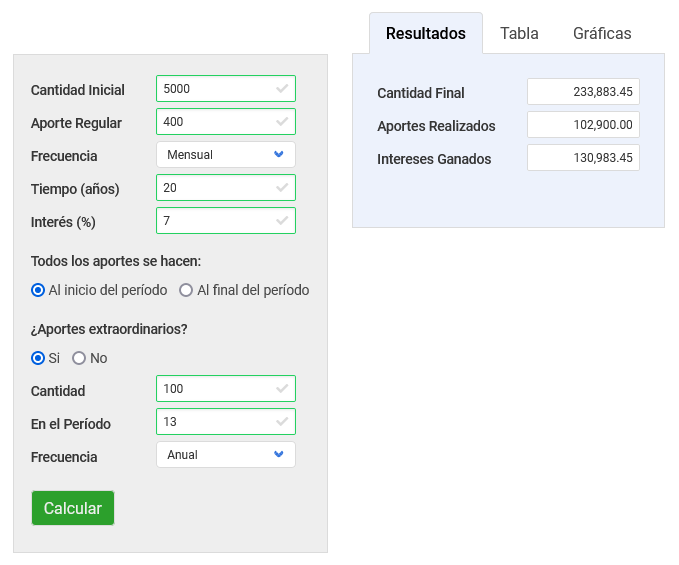The image size is (679, 565).
Task: Switch to the Tabla tab
Action: click(x=519, y=33)
